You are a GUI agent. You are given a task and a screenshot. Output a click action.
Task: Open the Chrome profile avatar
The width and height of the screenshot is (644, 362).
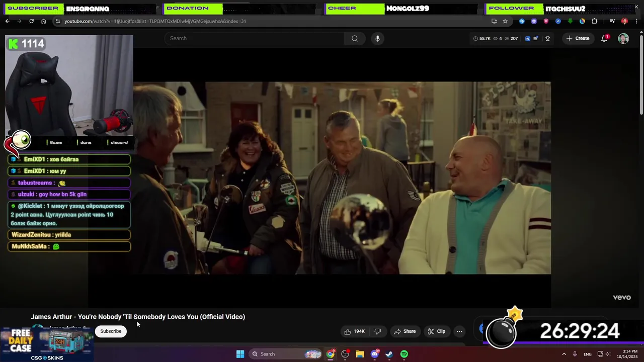pyautogui.click(x=624, y=21)
